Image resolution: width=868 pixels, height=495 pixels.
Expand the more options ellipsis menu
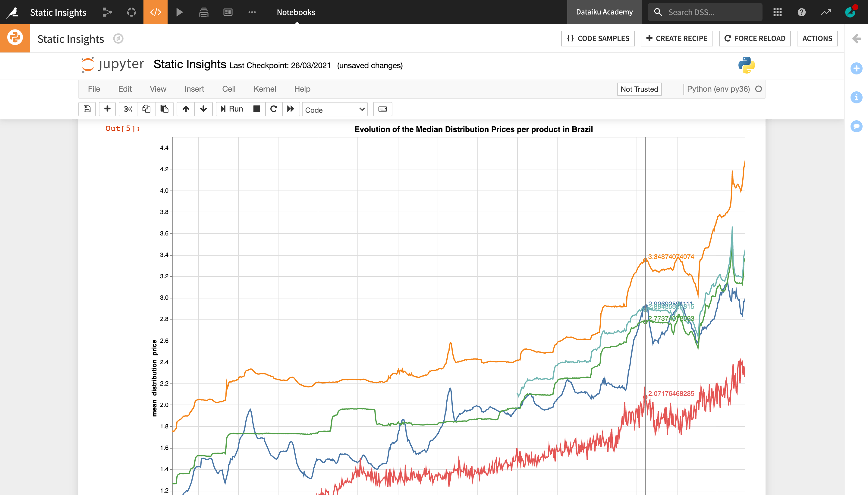(252, 12)
